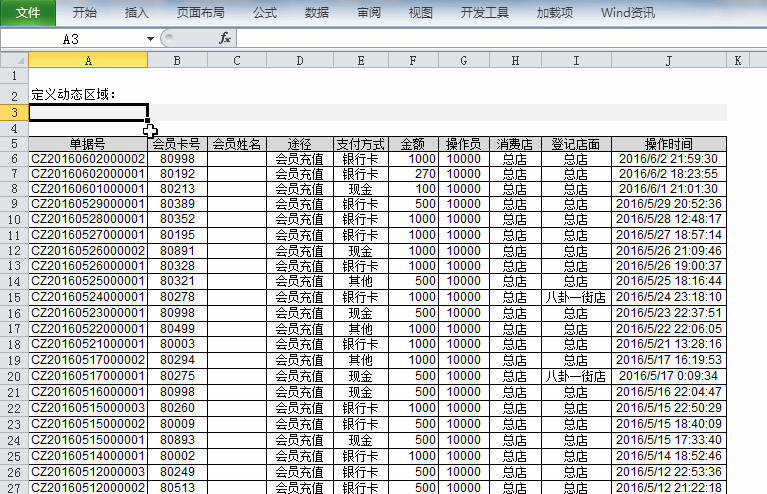767x494 pixels.
Task: Select column D header
Action: tap(300, 60)
